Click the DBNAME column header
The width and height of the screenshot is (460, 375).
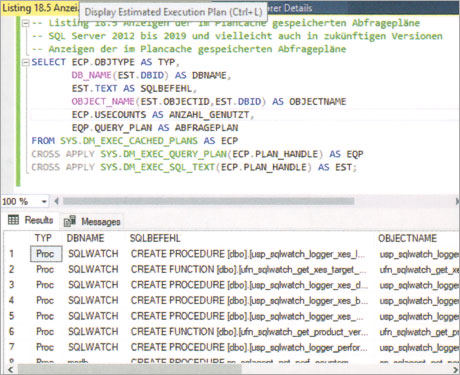point(85,238)
